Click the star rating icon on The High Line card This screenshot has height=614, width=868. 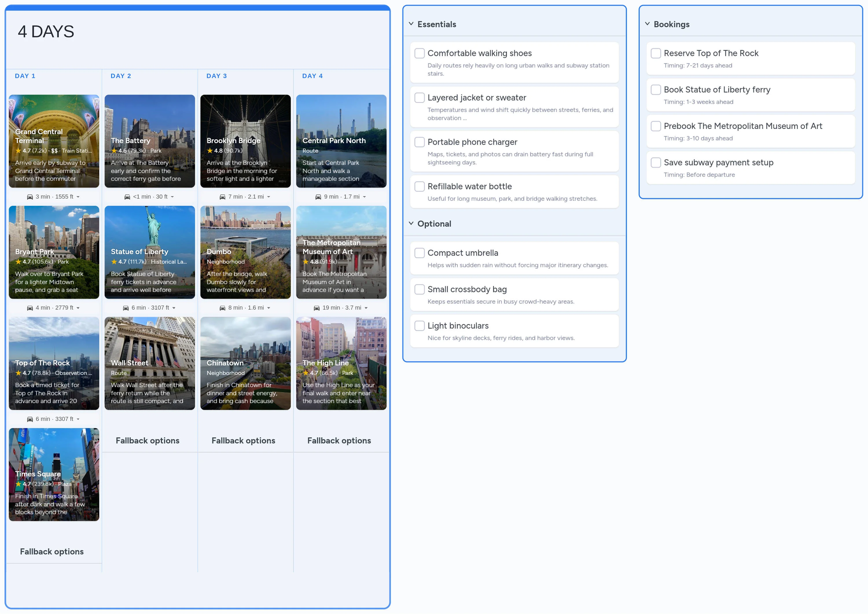click(x=305, y=373)
